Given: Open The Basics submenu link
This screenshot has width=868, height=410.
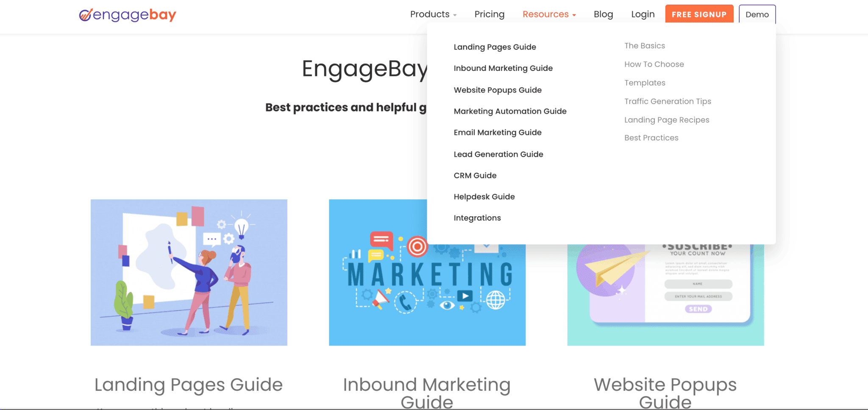Looking at the screenshot, I should [645, 46].
